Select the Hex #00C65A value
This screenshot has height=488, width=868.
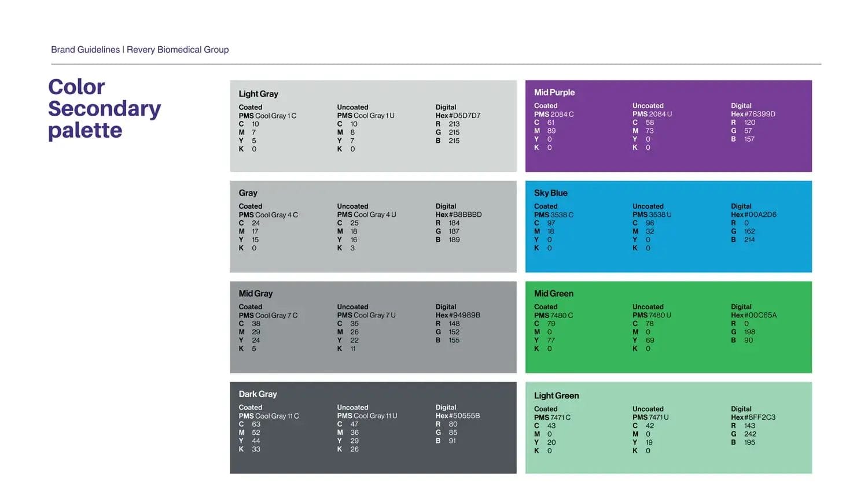pos(753,315)
